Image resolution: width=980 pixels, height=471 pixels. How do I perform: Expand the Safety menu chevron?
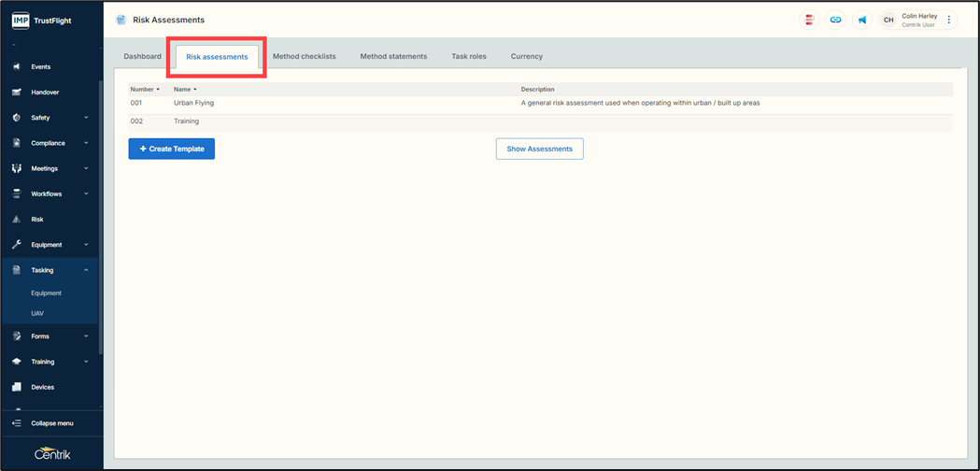pos(86,118)
